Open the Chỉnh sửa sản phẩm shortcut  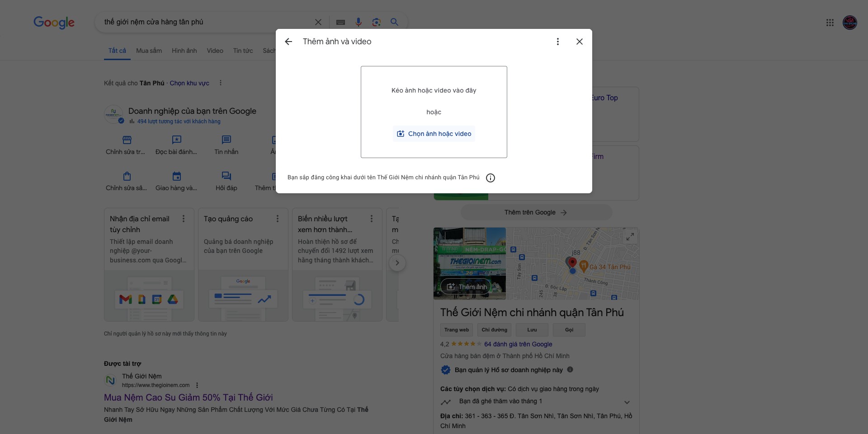tap(127, 182)
